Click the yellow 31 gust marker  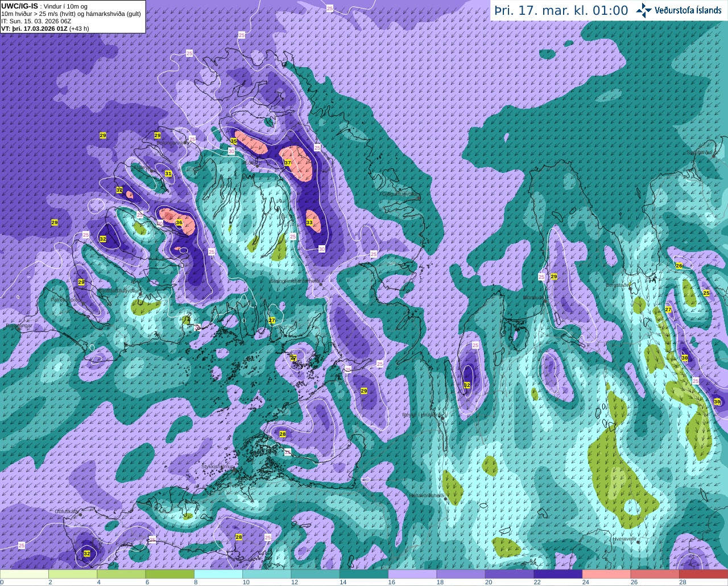pyautogui.click(x=168, y=174)
